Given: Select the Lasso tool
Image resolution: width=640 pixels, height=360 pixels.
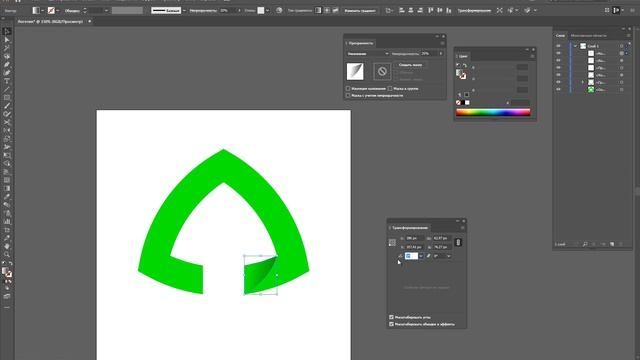Looking at the screenshot, I should pyautogui.click(x=7, y=56).
